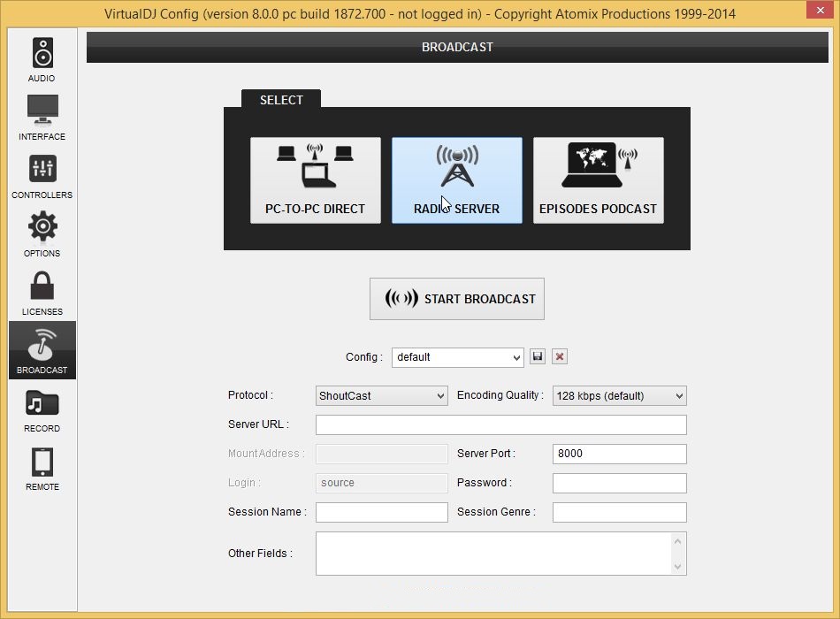
Task: Open the Interface settings section
Action: [42, 118]
